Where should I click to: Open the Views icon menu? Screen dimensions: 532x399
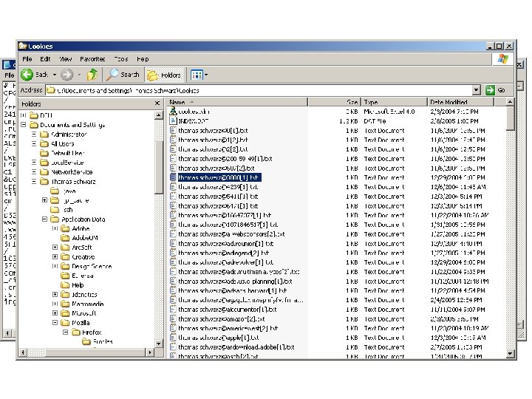[x=197, y=75]
